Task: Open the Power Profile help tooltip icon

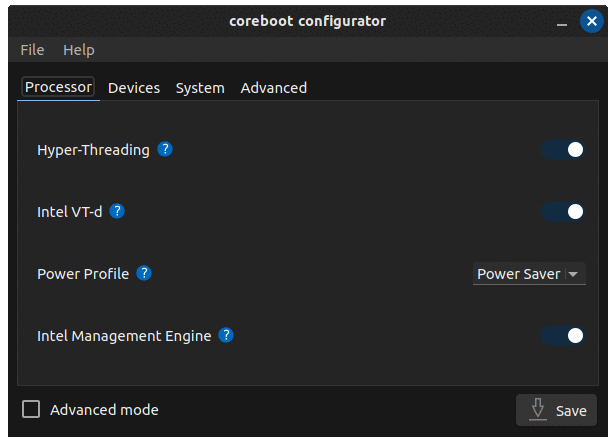Action: 144,273
